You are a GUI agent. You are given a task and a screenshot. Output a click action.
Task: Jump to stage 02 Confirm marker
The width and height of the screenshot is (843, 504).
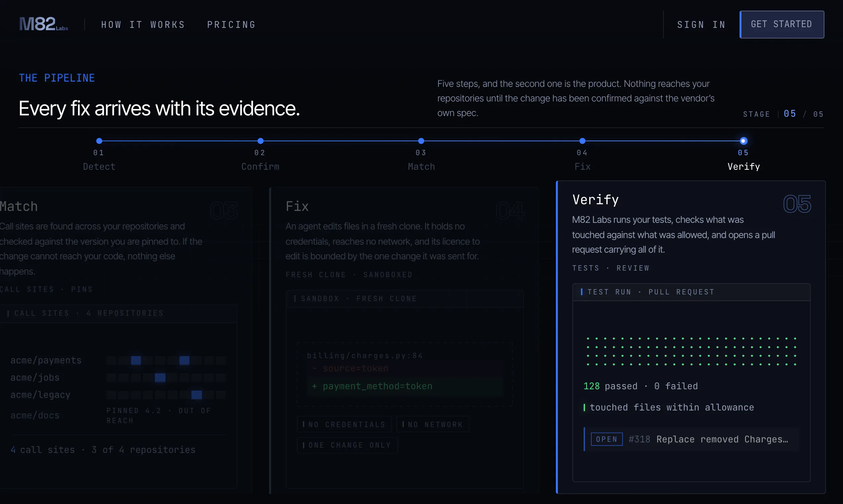pos(261,141)
